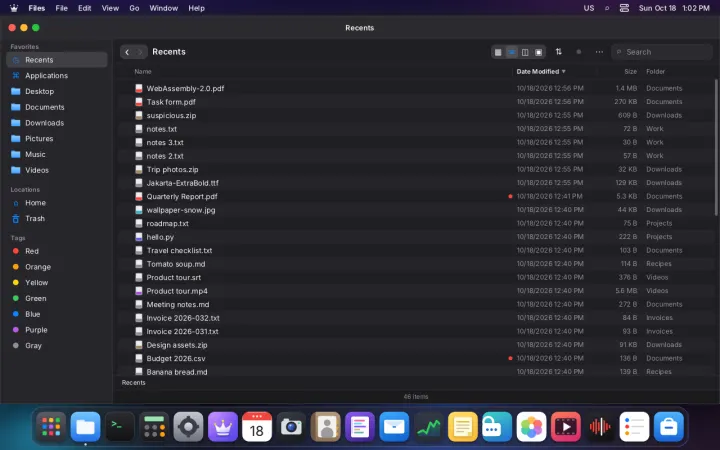Select Product tour.mp4 file row
The height and width of the screenshot is (450, 720).
click(x=416, y=291)
